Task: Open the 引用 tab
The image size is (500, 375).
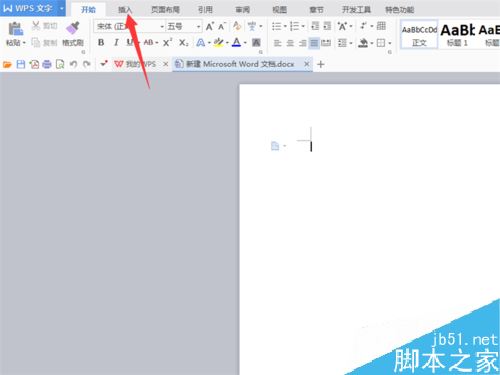Action: [x=205, y=10]
